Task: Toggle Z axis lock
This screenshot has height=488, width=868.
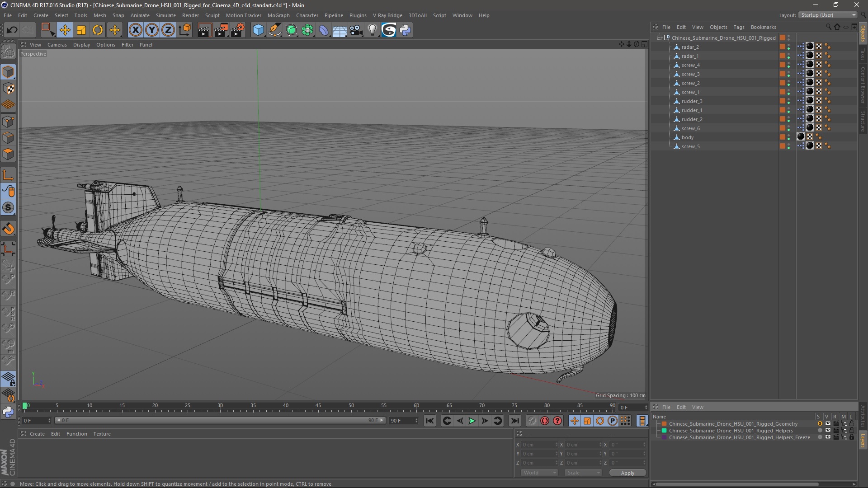Action: point(168,30)
